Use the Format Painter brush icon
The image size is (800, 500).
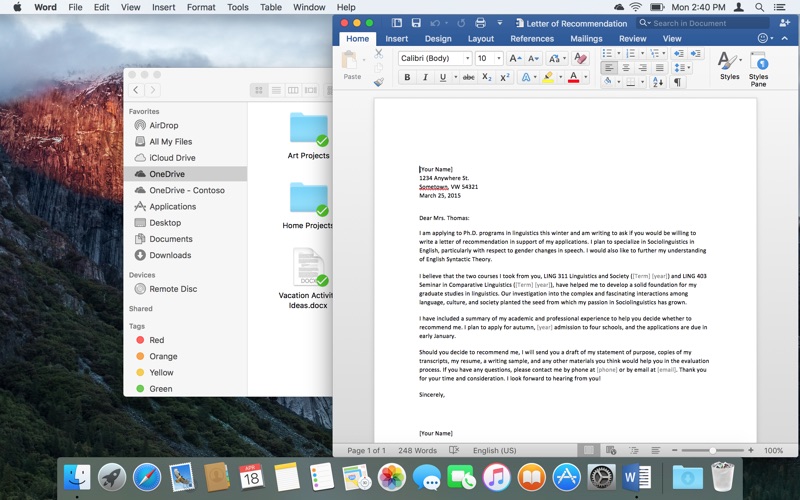click(x=379, y=82)
